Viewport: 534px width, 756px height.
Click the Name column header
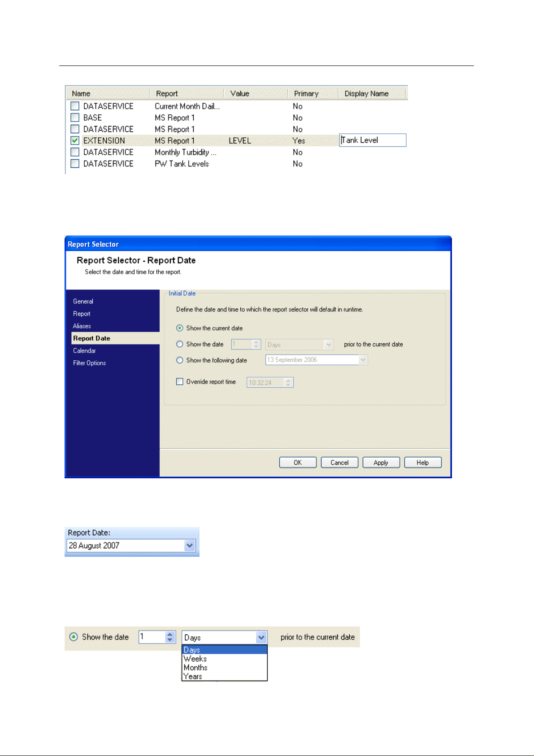(x=108, y=93)
